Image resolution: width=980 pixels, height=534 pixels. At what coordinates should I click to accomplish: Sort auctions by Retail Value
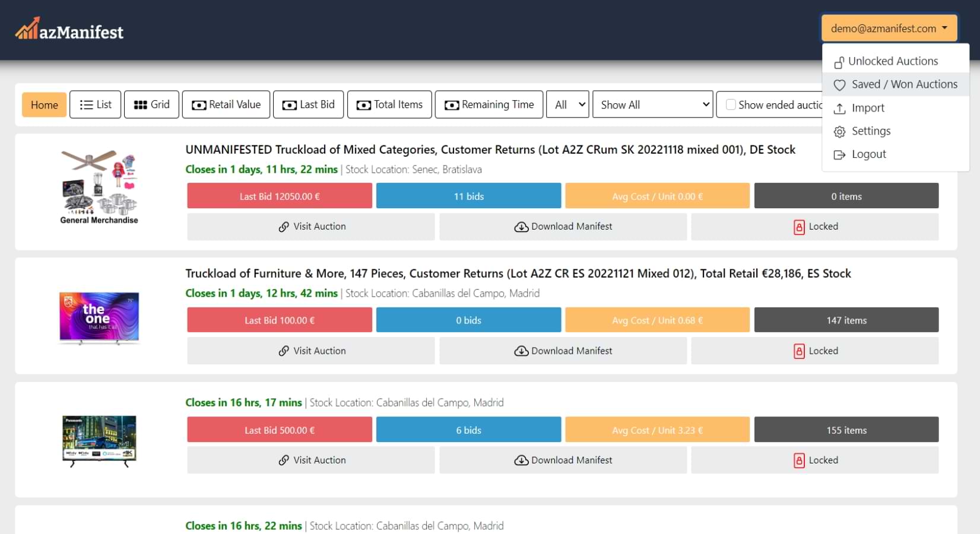tap(226, 104)
